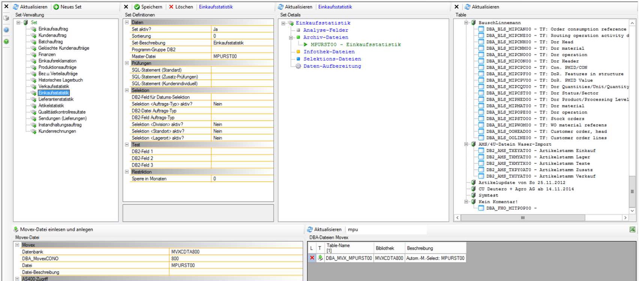
Task: Click the red Löschen X icon
Action: [171, 7]
